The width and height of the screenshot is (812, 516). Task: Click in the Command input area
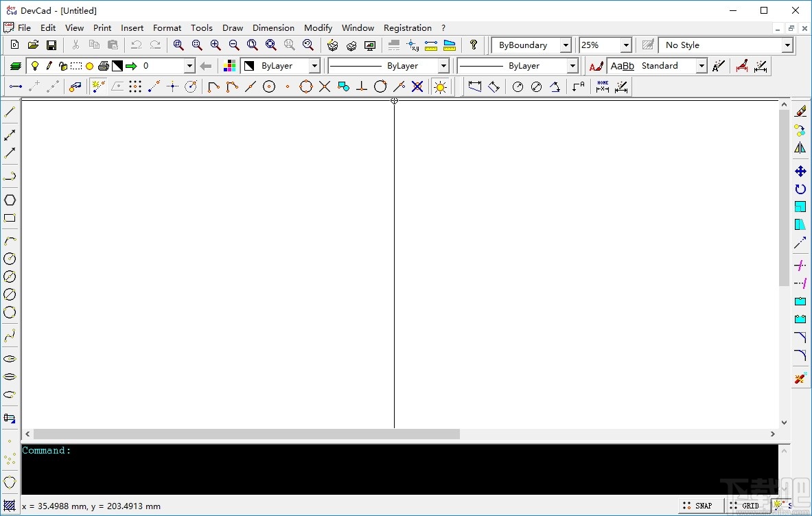point(399,469)
